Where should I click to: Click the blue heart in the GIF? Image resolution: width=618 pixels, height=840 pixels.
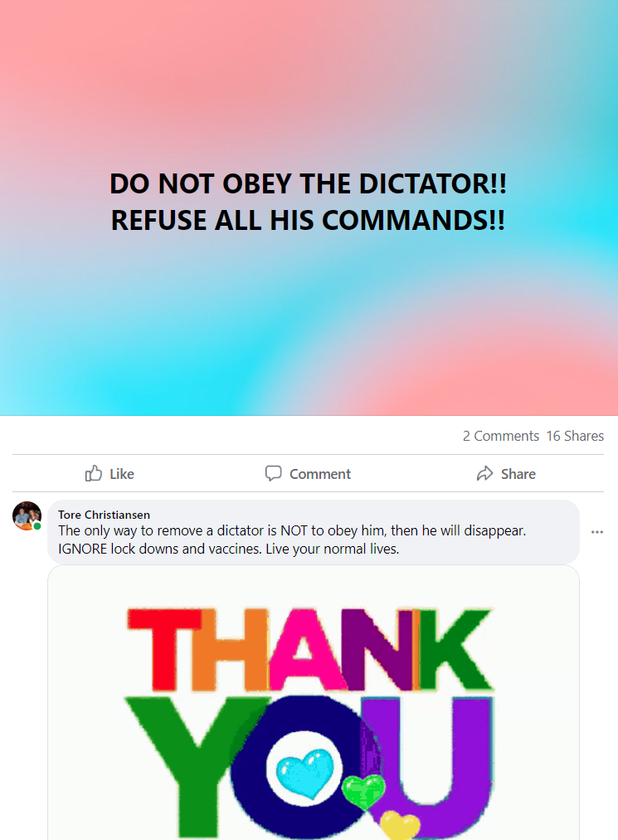(x=304, y=773)
